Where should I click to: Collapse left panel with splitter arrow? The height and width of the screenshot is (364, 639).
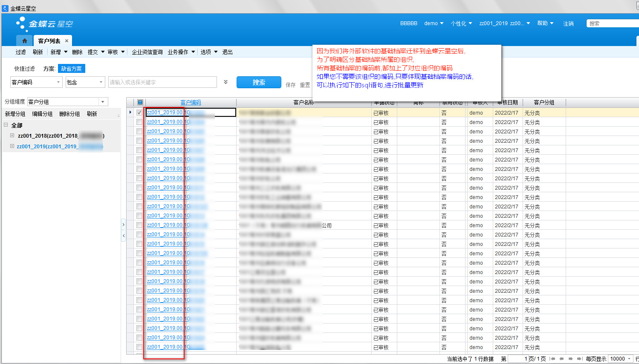[x=124, y=235]
